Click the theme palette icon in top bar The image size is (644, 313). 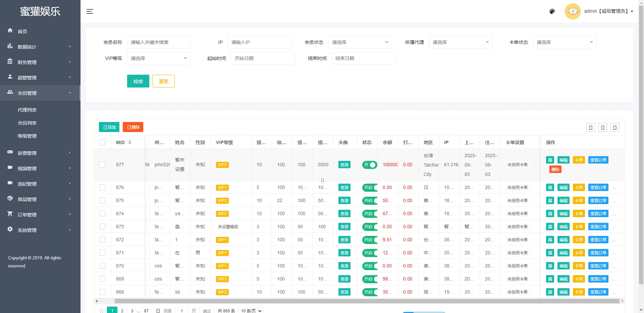point(552,11)
